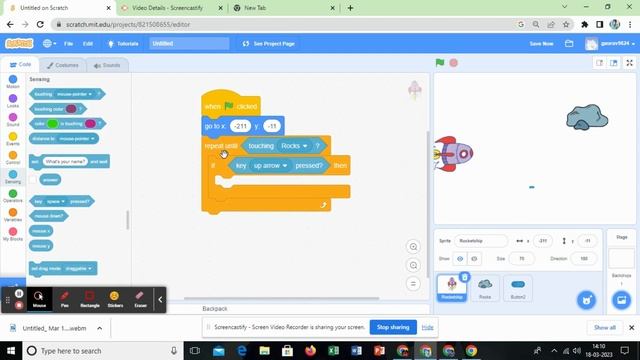Open the Edit menu

coord(88,43)
